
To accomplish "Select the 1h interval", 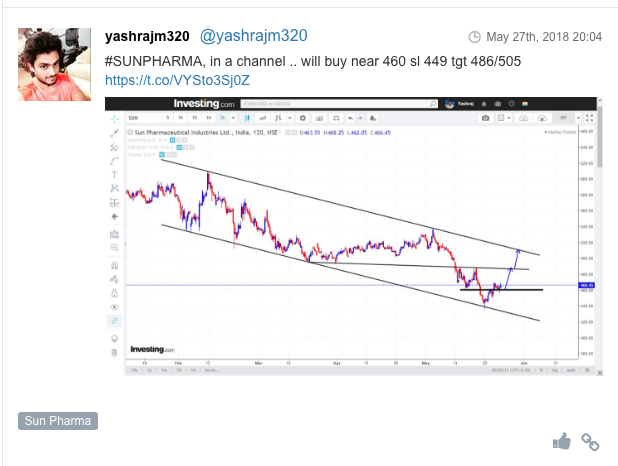I will pos(181,118).
